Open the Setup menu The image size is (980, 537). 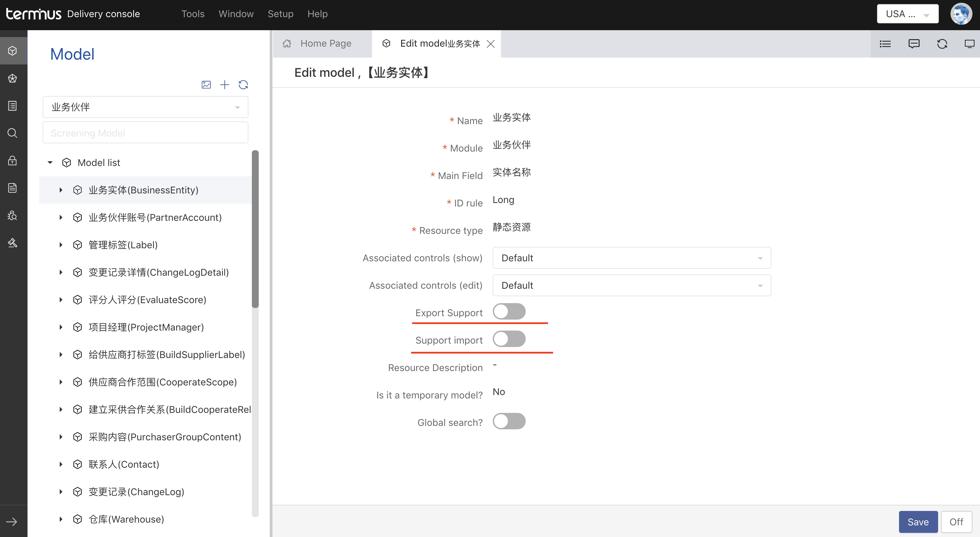280,14
